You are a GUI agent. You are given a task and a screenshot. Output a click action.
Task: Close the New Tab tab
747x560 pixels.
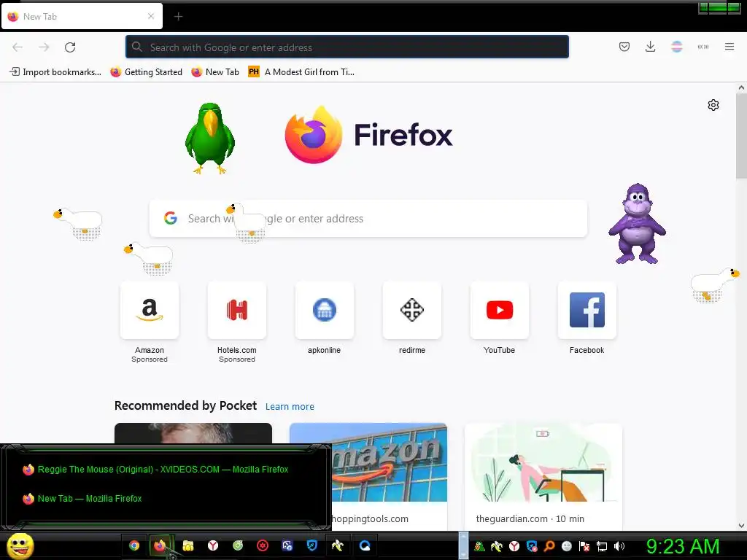[151, 16]
